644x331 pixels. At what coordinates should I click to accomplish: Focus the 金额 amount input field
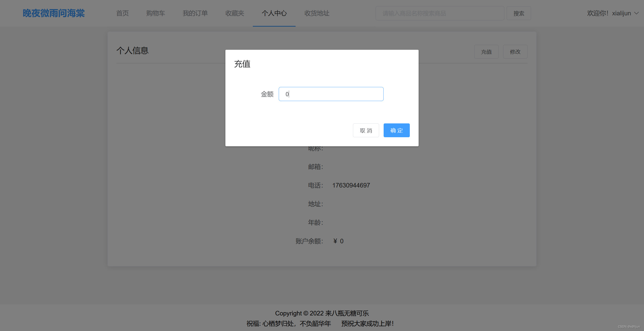[x=331, y=94]
